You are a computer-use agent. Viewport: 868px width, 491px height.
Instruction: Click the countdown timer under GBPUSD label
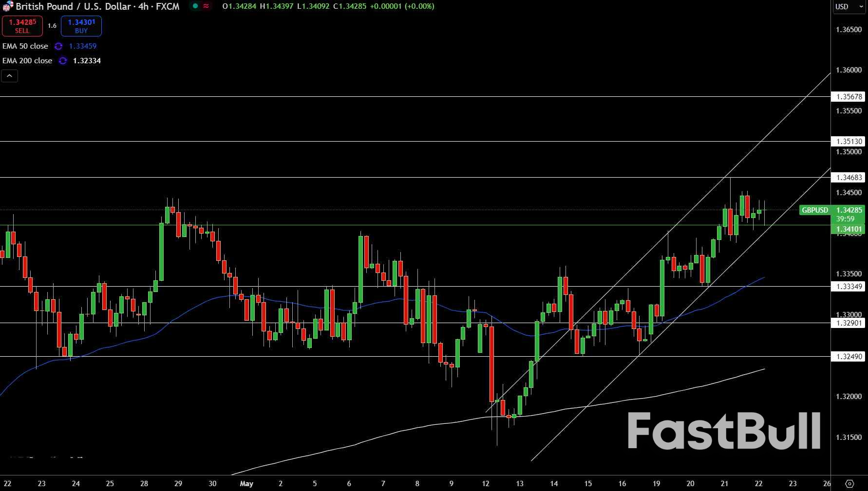[845, 219]
